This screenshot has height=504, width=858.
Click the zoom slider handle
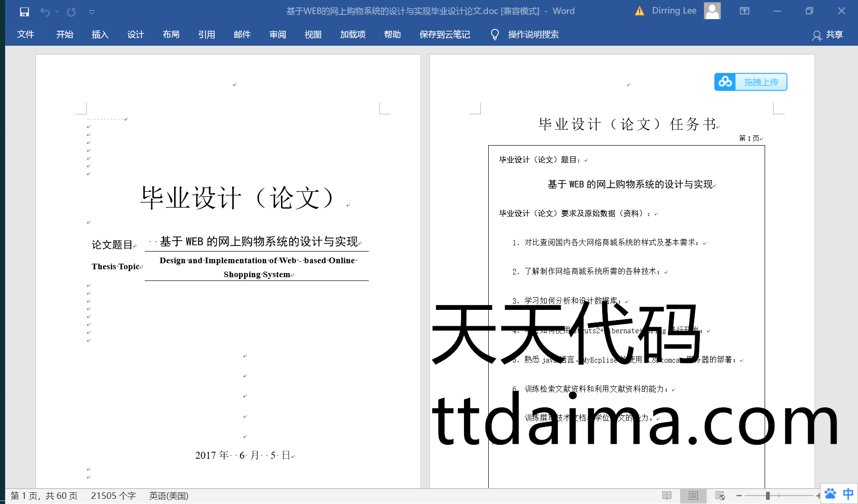point(767,496)
